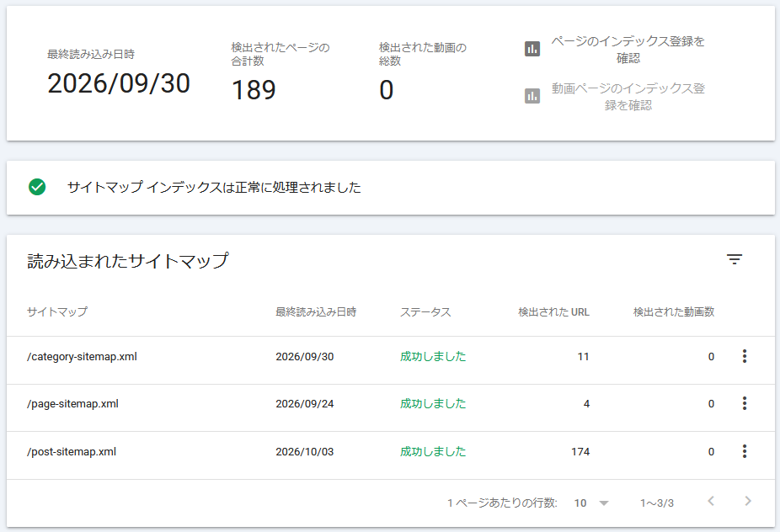780x532 pixels.
Task: Go to previous page of sitemaps
Action: click(711, 501)
